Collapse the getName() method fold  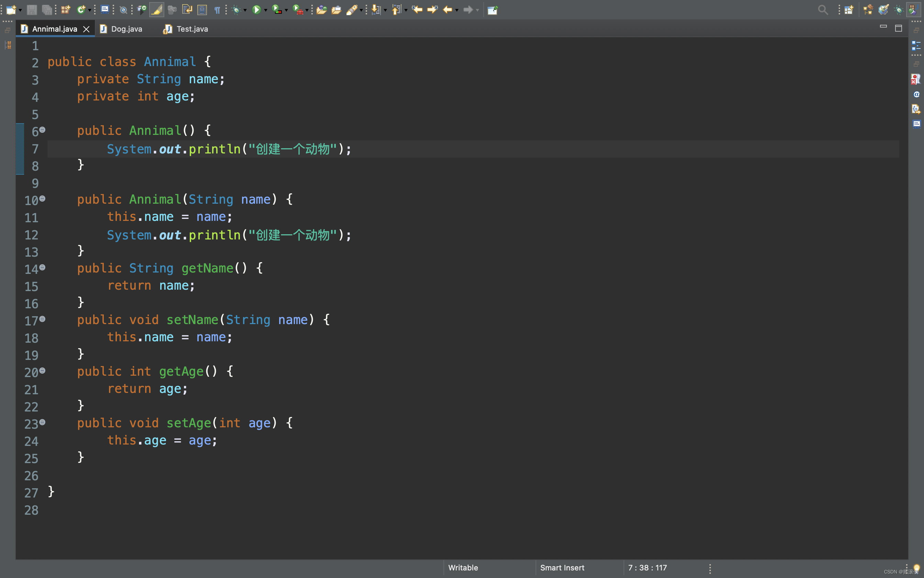click(x=42, y=268)
